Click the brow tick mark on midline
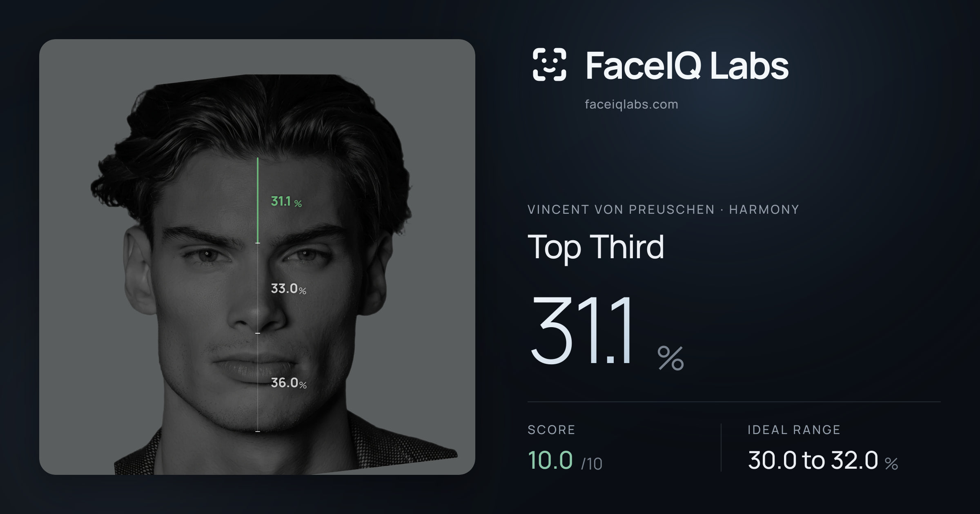This screenshot has height=514, width=980. [258, 243]
